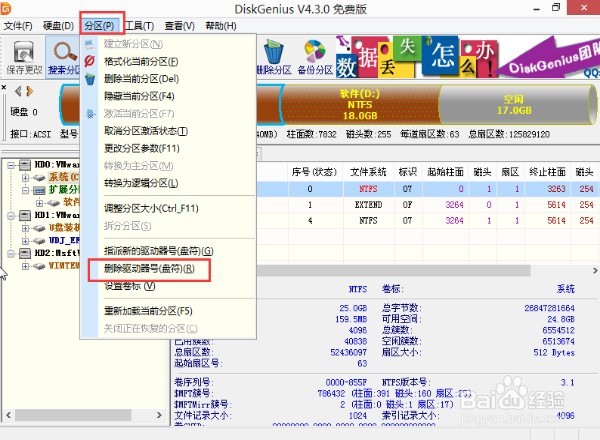
Task: Select 转换为逻辑分区(L) menu entry
Action: (141, 183)
